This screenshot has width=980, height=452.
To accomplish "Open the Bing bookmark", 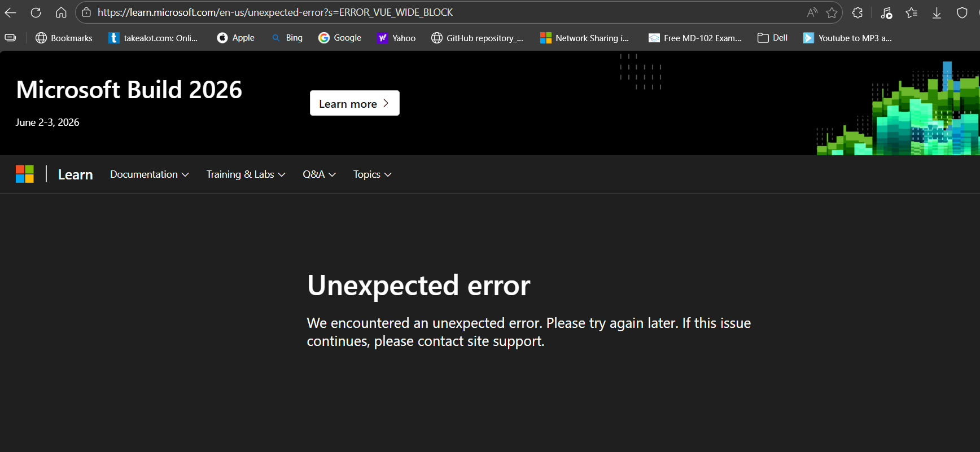I will (x=287, y=38).
